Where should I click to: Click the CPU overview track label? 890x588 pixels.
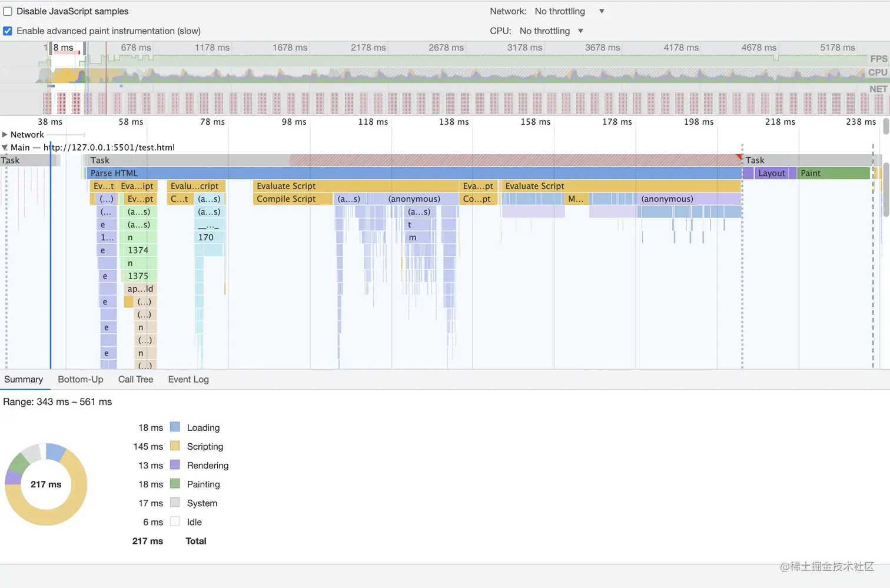coord(878,72)
